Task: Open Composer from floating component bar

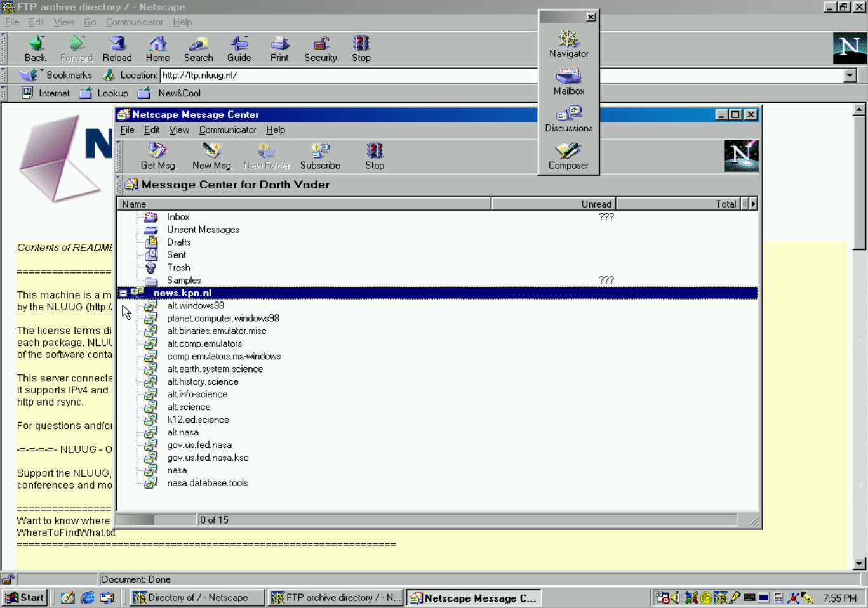Action: pyautogui.click(x=568, y=156)
